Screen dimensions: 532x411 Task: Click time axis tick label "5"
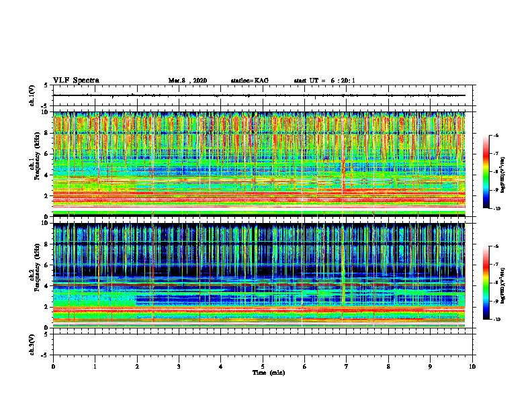[263, 367]
